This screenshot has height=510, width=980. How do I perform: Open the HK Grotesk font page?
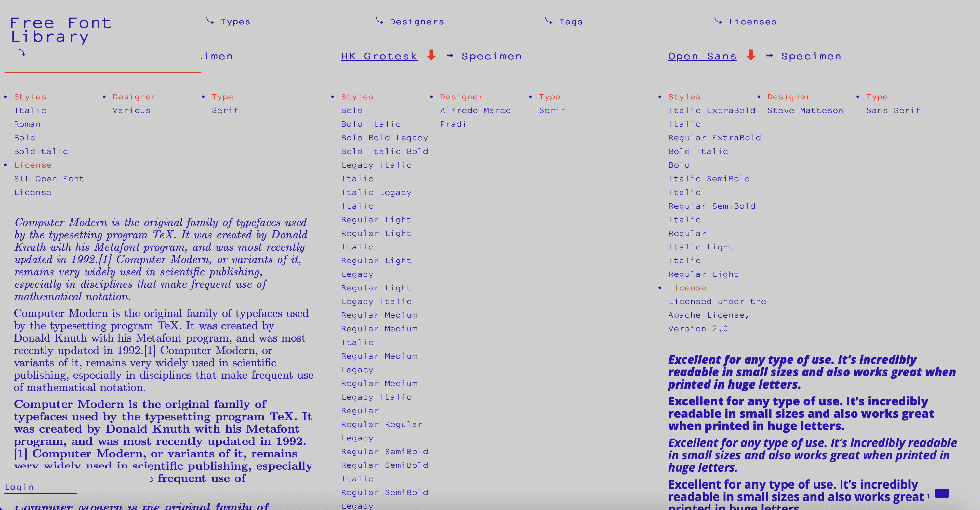[x=379, y=56]
